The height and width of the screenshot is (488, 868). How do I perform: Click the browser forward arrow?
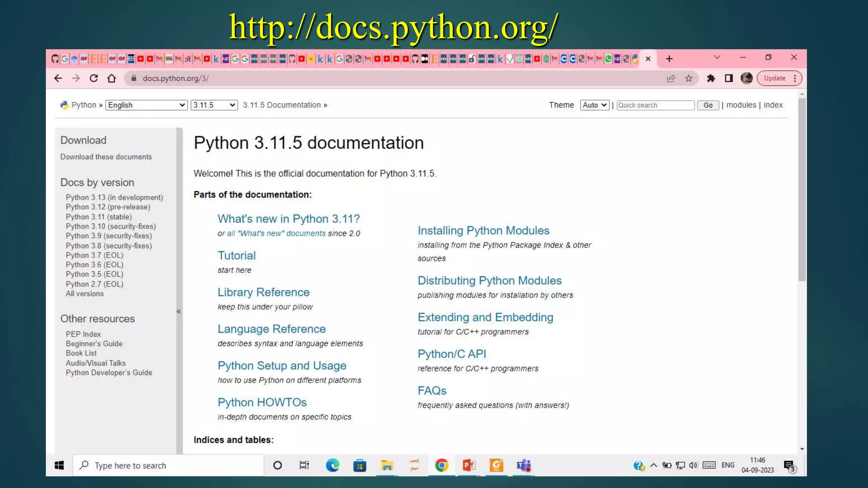point(76,78)
